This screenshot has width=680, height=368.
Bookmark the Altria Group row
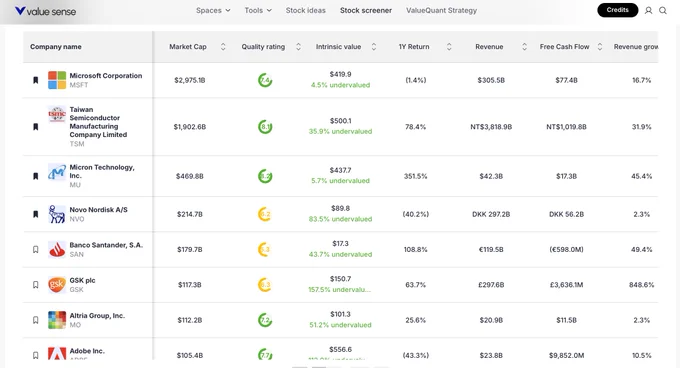36,320
